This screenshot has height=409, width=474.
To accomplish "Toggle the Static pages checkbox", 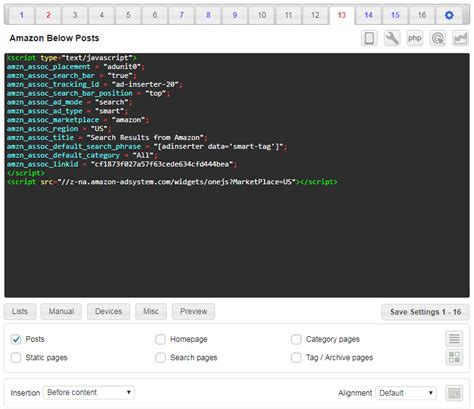I will [x=16, y=358].
